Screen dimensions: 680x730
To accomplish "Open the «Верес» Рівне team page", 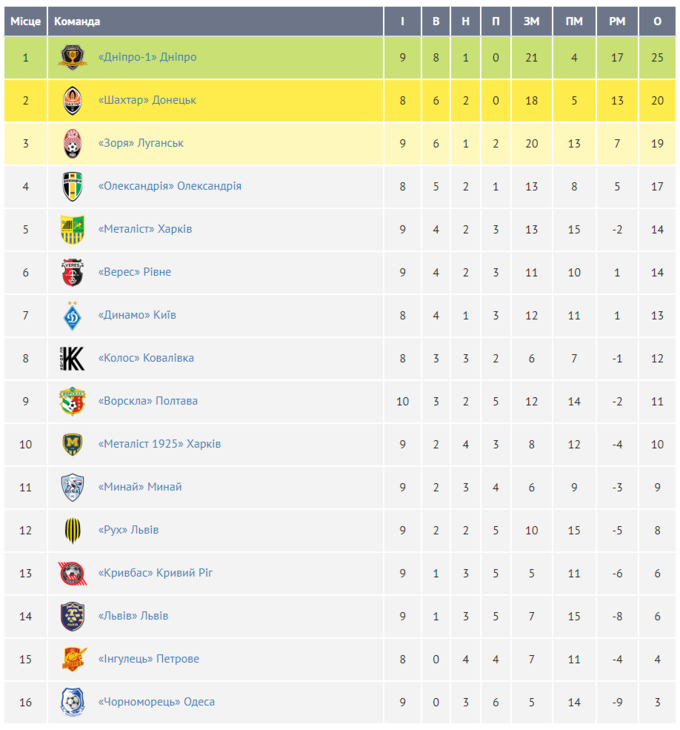I will (x=138, y=273).
